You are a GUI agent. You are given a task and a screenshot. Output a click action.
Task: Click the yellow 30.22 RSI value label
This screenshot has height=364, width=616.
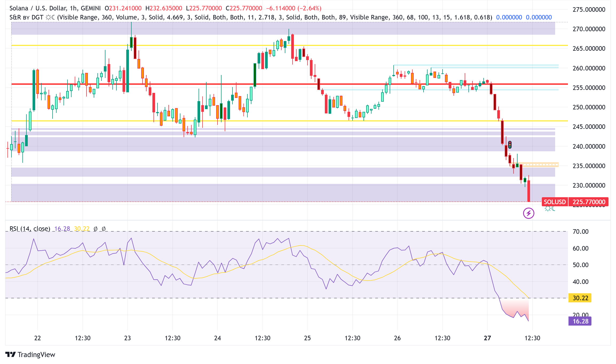click(580, 298)
